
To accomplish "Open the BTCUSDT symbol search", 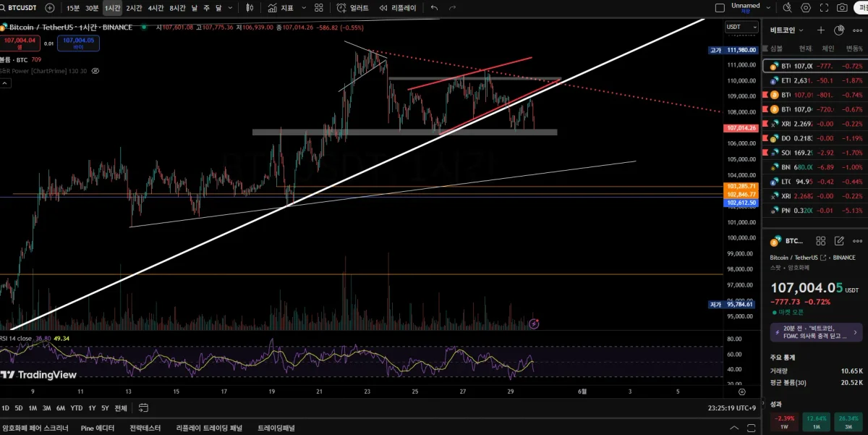I will (20, 8).
